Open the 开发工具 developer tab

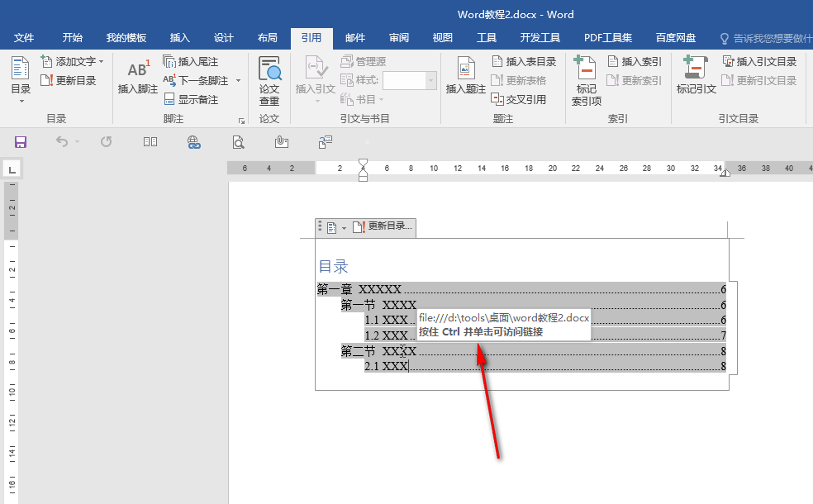click(x=540, y=38)
